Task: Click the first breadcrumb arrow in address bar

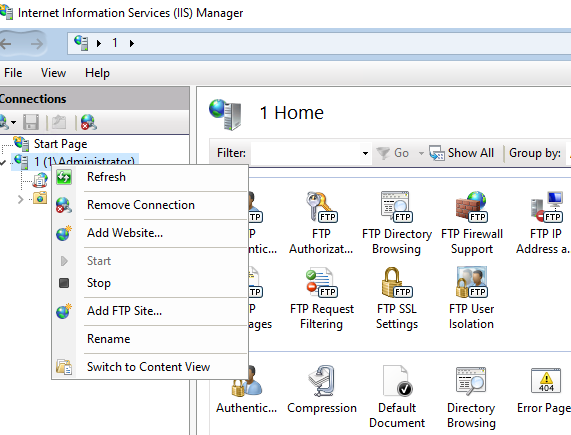Action: click(99, 44)
